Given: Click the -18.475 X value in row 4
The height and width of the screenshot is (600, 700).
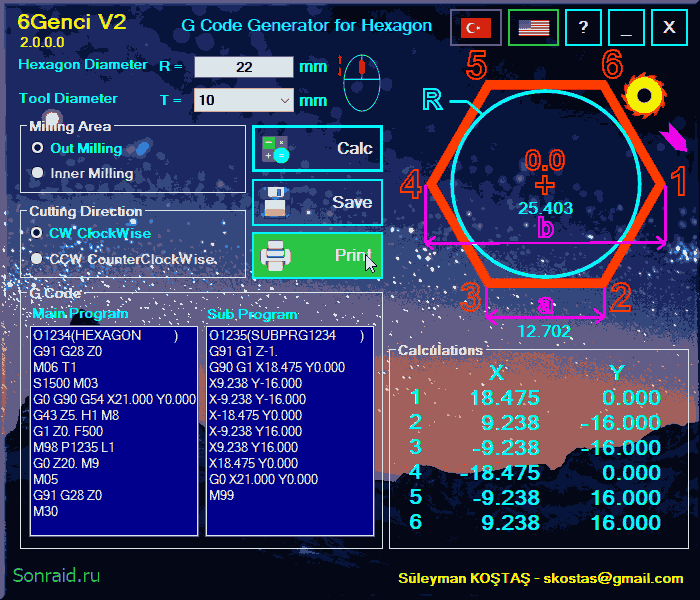Looking at the screenshot, I should [x=499, y=473].
